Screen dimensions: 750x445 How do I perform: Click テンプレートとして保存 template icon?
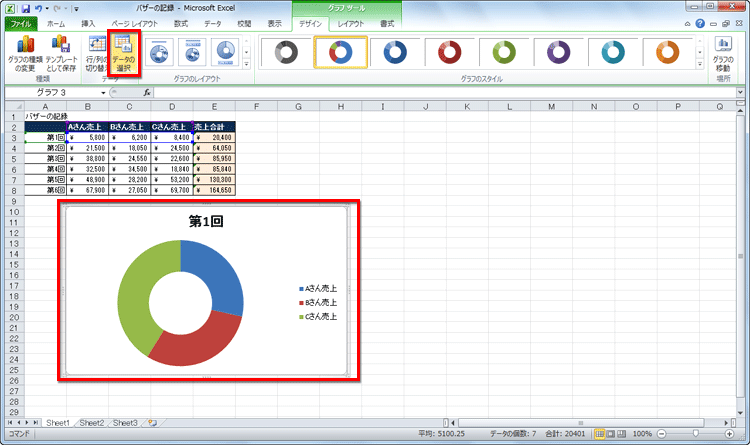pyautogui.click(x=62, y=55)
